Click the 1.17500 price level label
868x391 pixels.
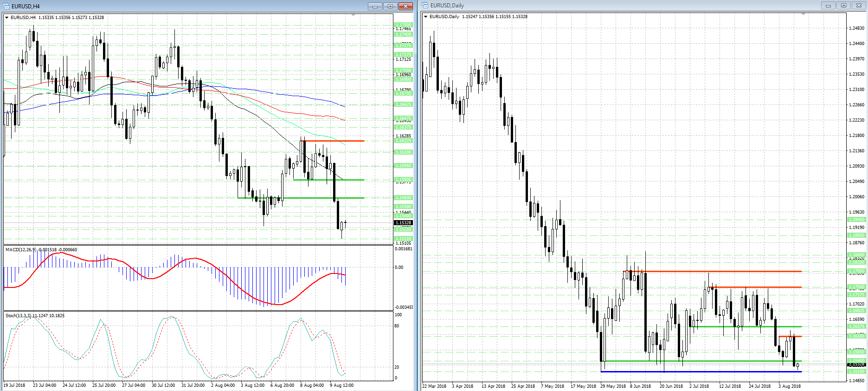pos(403,25)
